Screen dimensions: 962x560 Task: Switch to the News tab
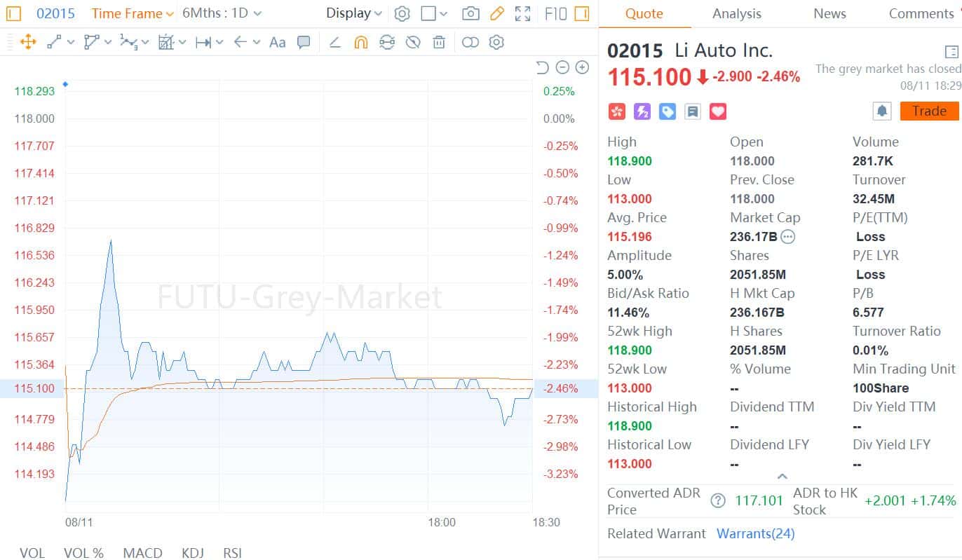[x=829, y=13]
